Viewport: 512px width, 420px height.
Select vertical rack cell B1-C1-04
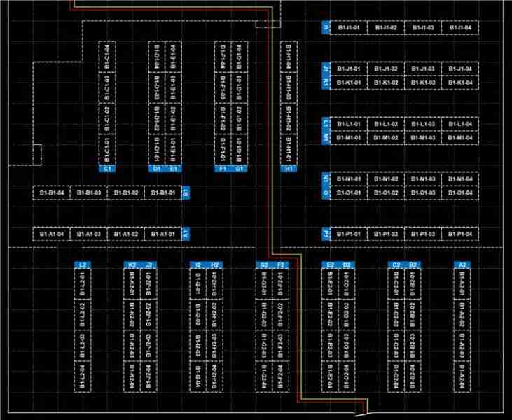(x=107, y=57)
